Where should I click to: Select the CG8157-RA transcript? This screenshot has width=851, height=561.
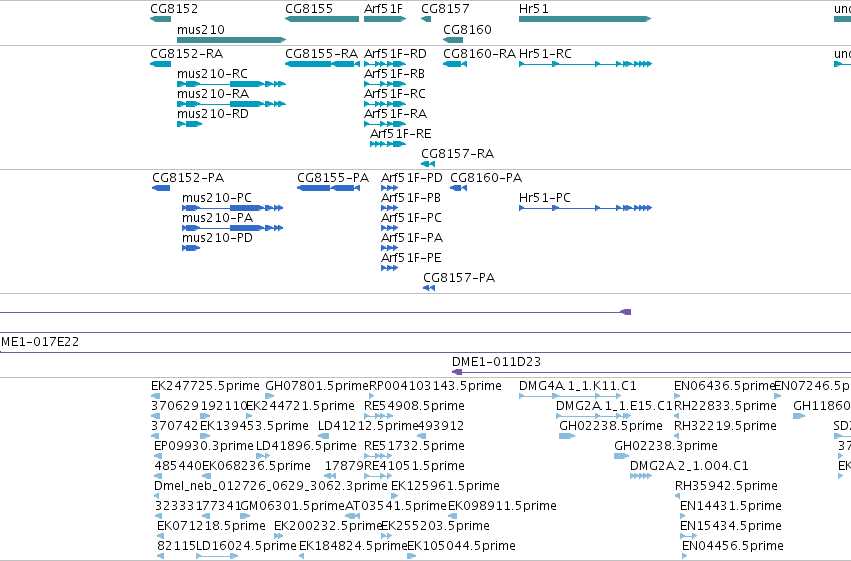(x=428, y=164)
